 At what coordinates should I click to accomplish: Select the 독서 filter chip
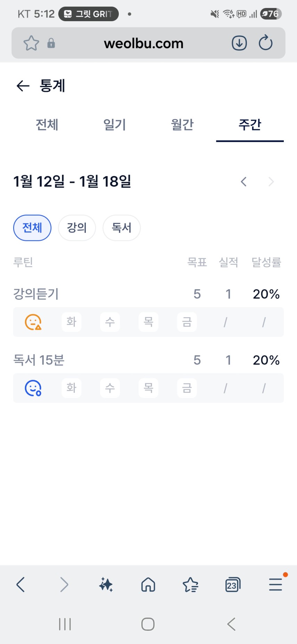122,228
